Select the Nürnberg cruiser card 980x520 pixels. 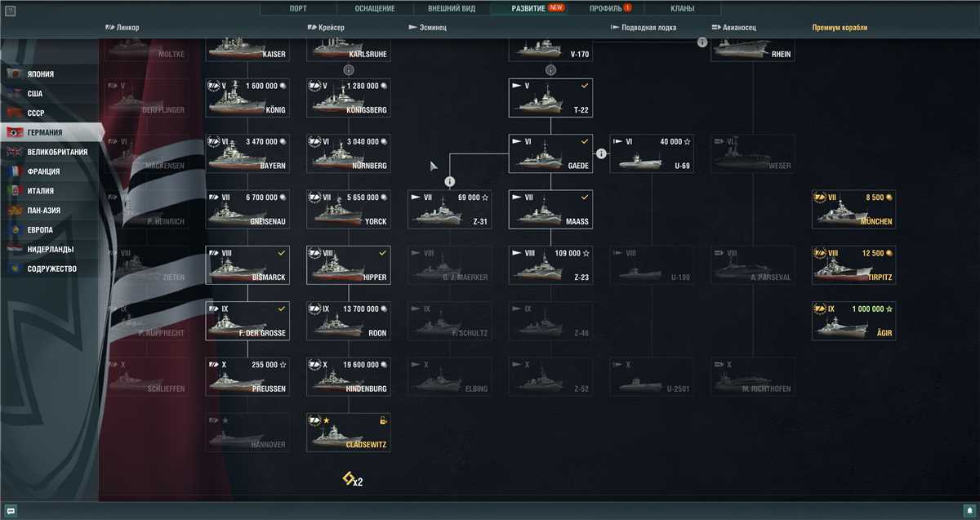pyautogui.click(x=349, y=153)
